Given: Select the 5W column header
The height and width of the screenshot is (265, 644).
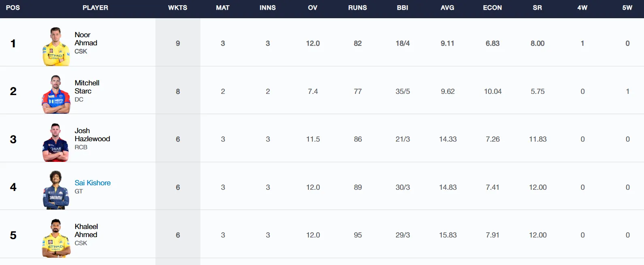Looking at the screenshot, I should click(x=627, y=8).
